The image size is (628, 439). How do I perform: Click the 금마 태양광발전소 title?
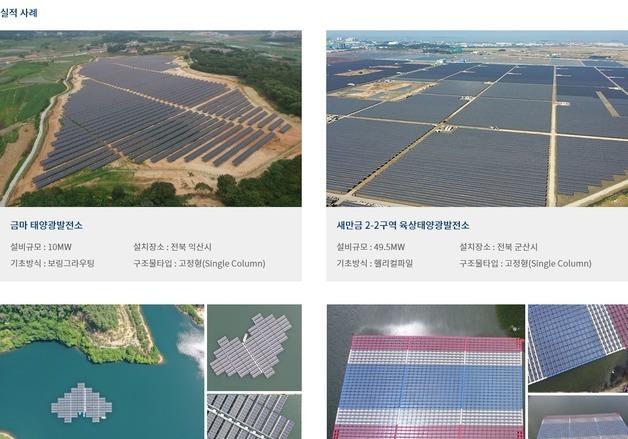(46, 226)
